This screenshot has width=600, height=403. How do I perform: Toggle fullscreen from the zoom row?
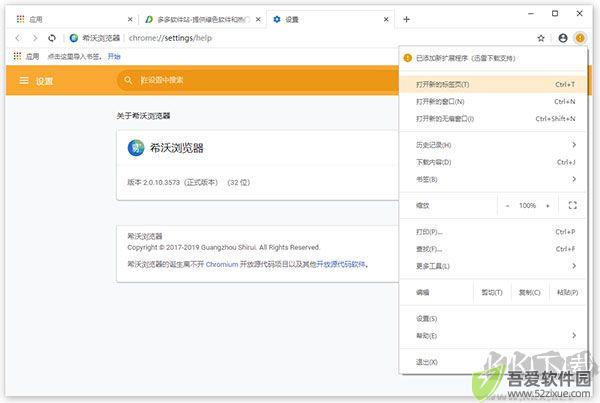572,205
